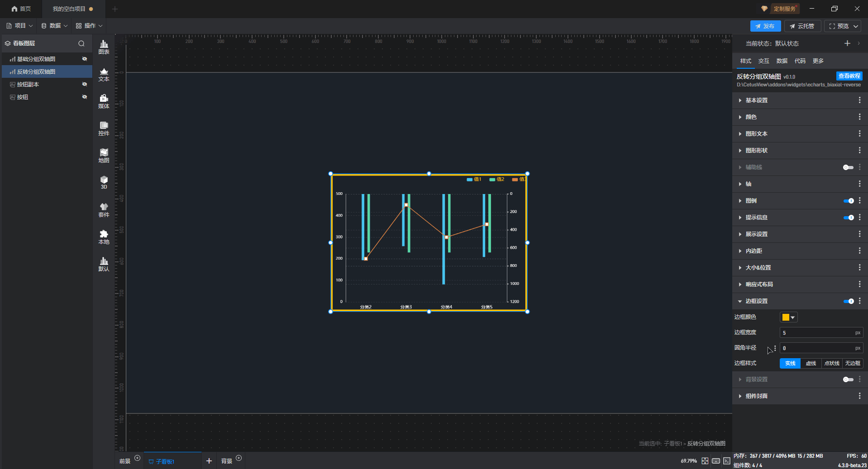Open the 3D components panel

pyautogui.click(x=104, y=182)
